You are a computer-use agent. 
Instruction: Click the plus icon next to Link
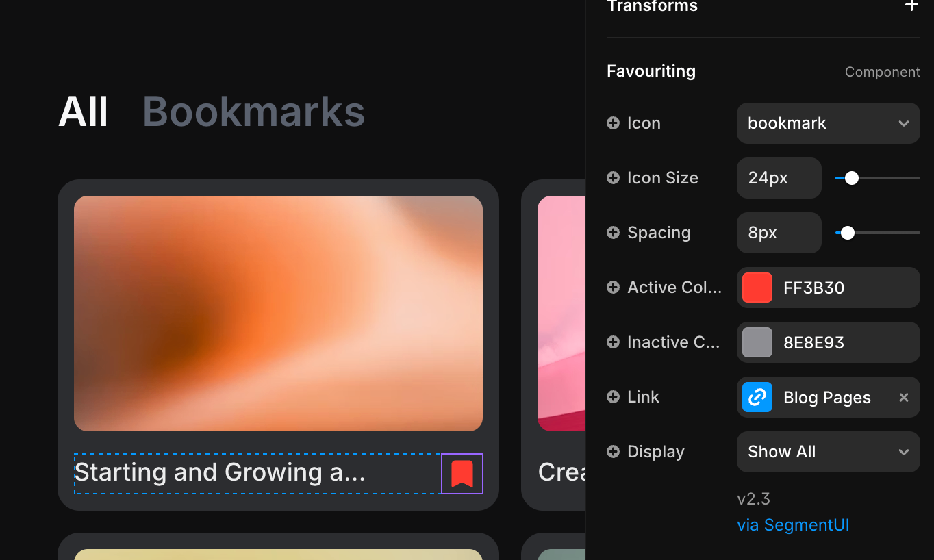click(613, 397)
